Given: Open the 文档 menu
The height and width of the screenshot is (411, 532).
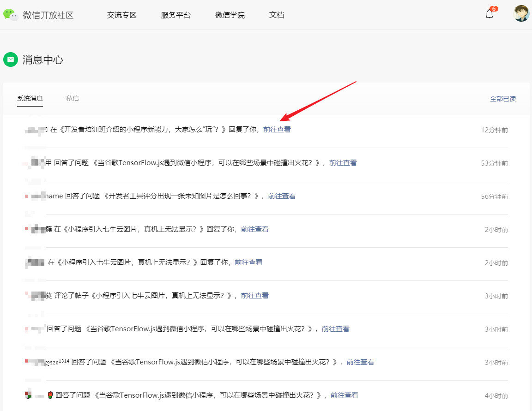Looking at the screenshot, I should [277, 15].
